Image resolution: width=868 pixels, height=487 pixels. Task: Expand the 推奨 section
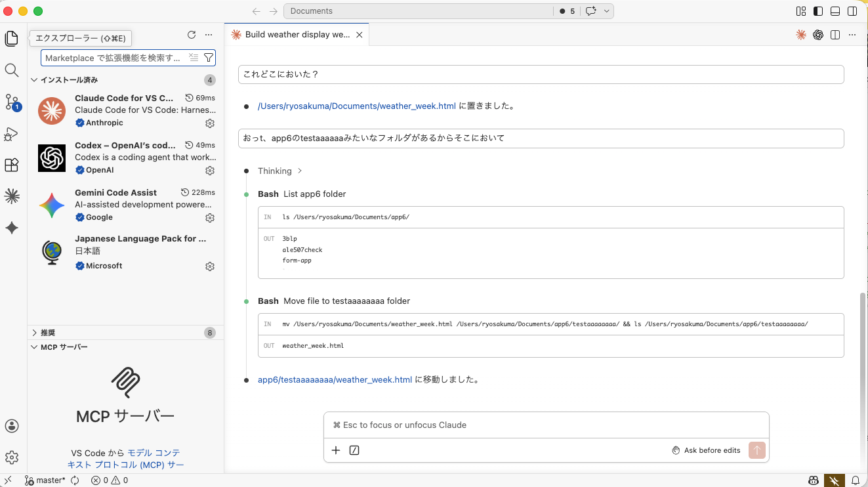(47, 333)
